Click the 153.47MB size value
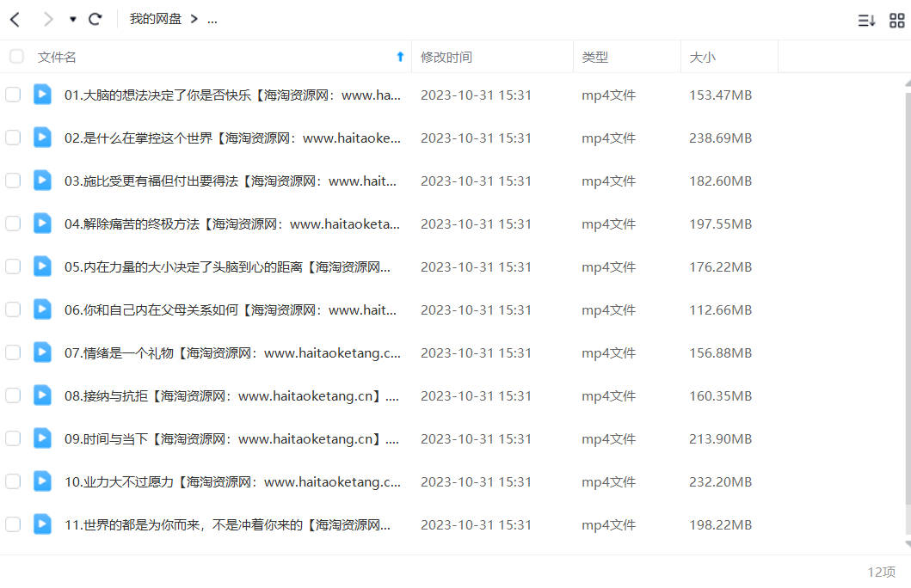The image size is (911, 588). (720, 95)
